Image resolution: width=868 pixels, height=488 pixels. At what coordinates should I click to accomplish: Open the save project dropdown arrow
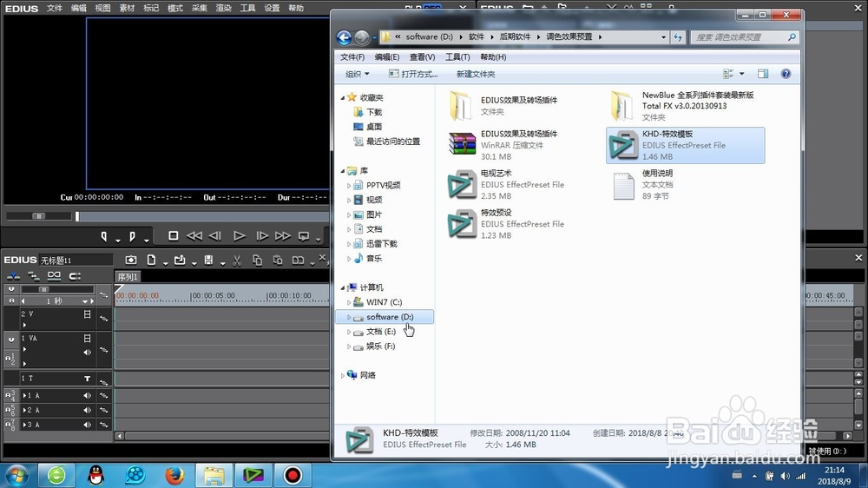pos(222,263)
